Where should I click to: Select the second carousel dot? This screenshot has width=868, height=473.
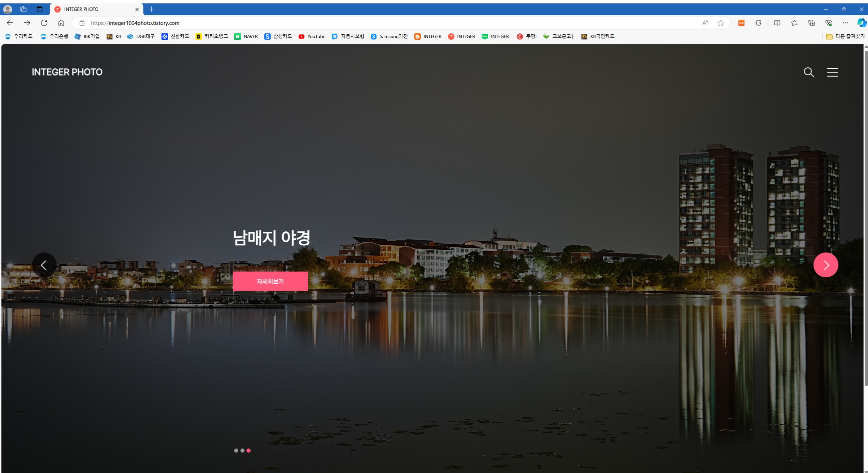(x=243, y=451)
